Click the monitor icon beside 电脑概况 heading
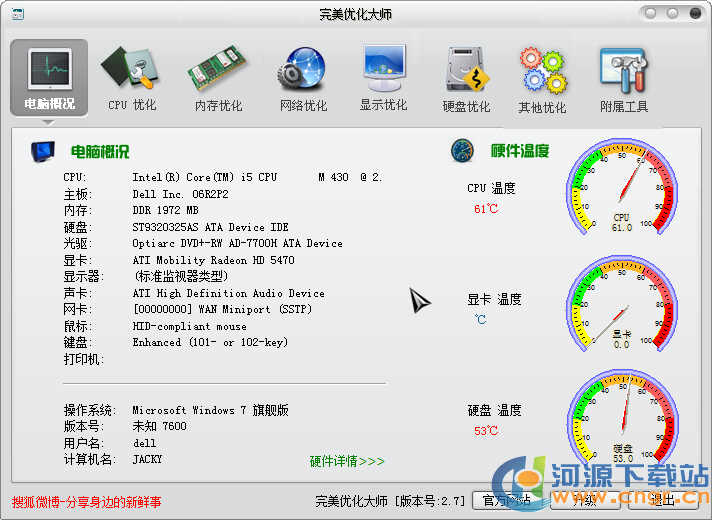This screenshot has height=520, width=712. click(43, 151)
